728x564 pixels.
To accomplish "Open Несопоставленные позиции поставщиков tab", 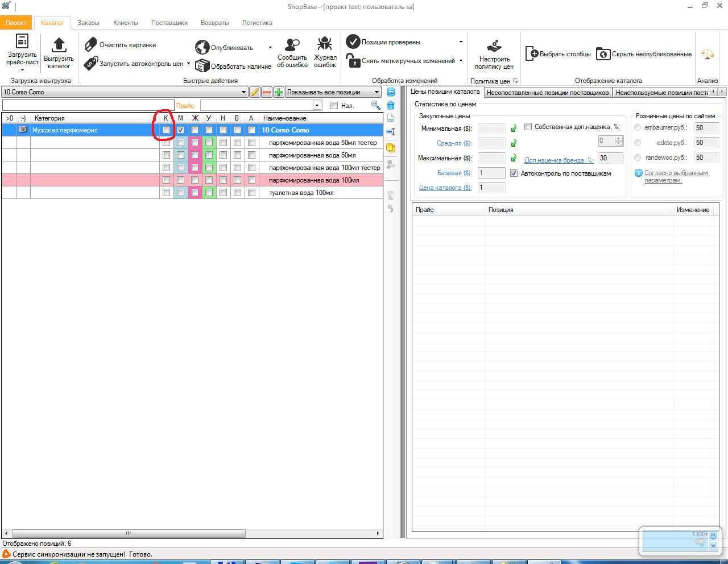I will (x=548, y=93).
